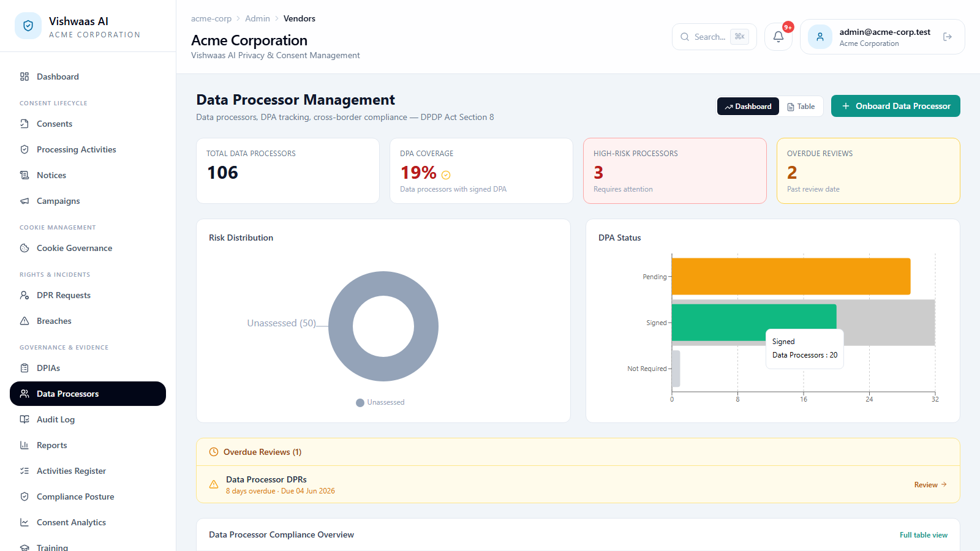Open the Notices section
Screen dimensions: 980x551
tap(88, 175)
